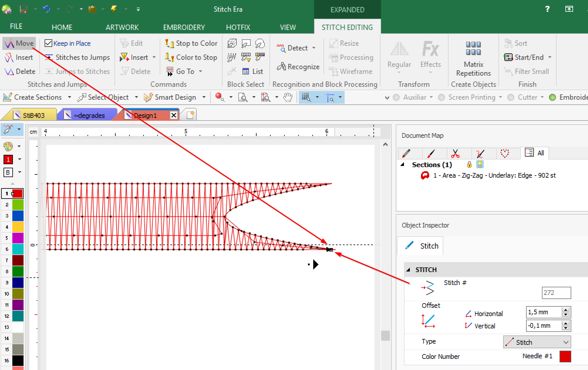Viewport: 588px width, 370px height.
Task: Open the stitch Type dropdown
Action: point(537,342)
